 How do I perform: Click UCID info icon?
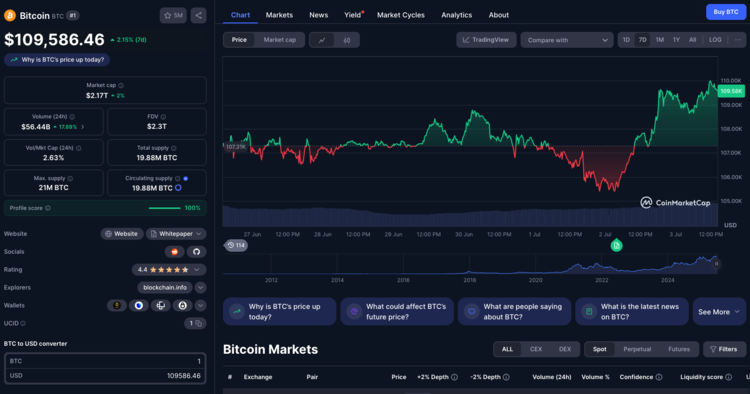(x=23, y=324)
